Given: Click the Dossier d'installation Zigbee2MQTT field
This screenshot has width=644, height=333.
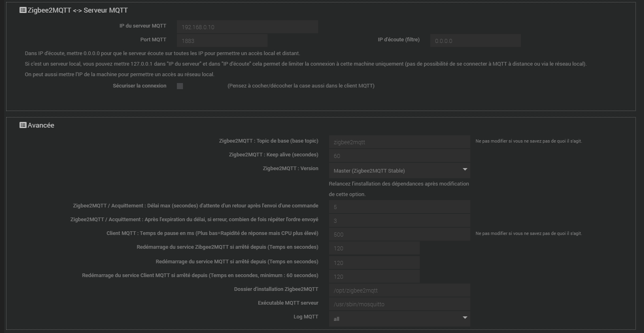Looking at the screenshot, I should [399, 290].
